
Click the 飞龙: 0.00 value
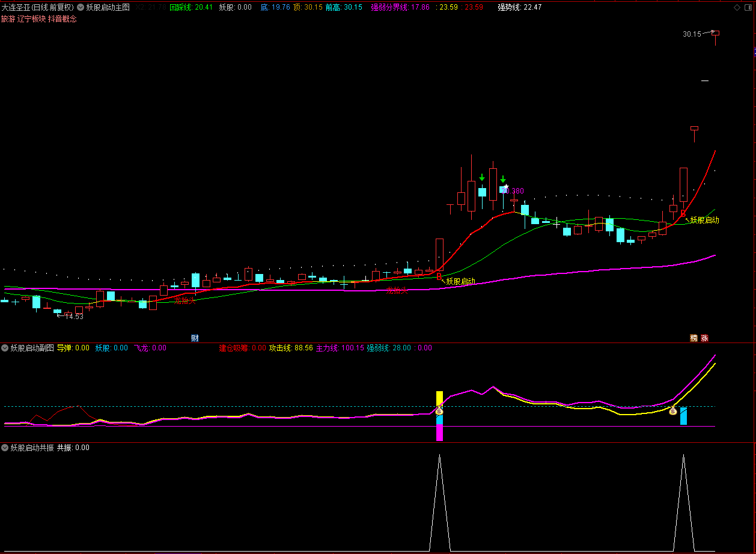click(x=150, y=348)
